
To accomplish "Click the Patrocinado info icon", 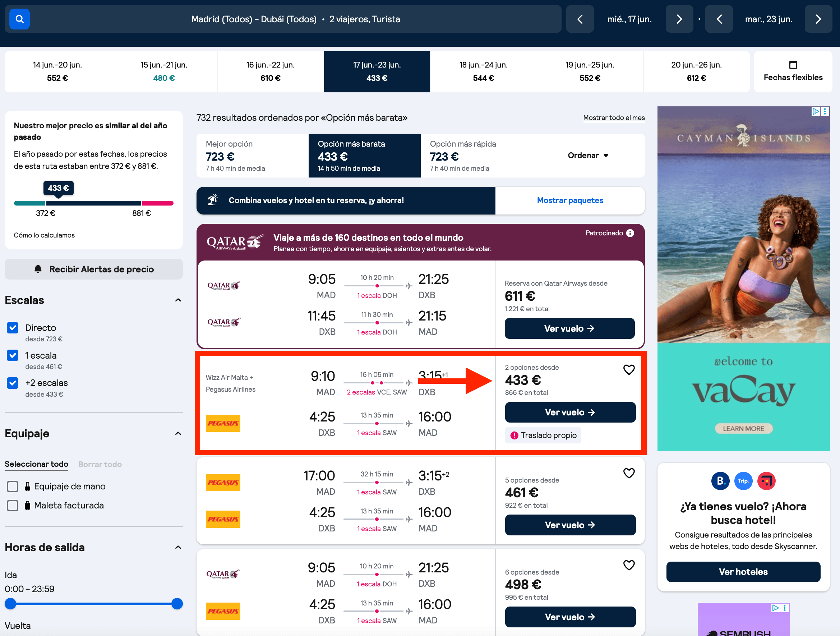I will (630, 233).
